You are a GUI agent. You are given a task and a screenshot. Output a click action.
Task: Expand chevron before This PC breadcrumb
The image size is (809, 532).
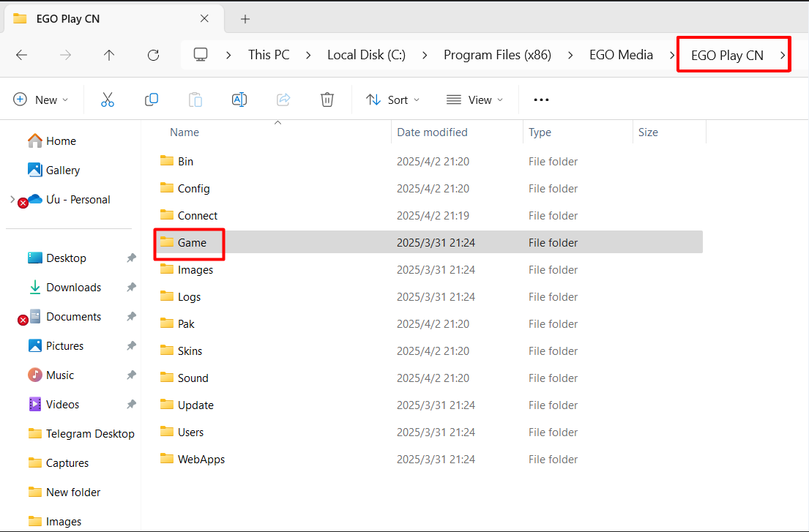click(228, 55)
